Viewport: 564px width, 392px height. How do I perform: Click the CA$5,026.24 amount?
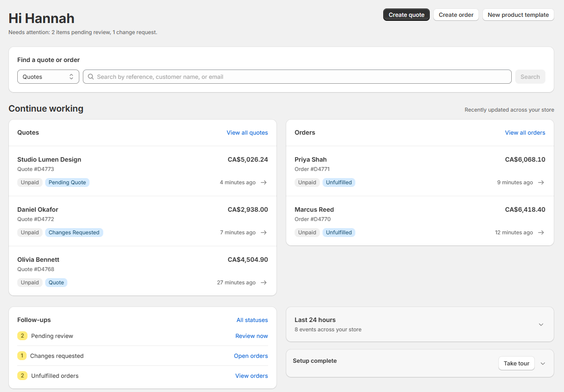coord(248,159)
